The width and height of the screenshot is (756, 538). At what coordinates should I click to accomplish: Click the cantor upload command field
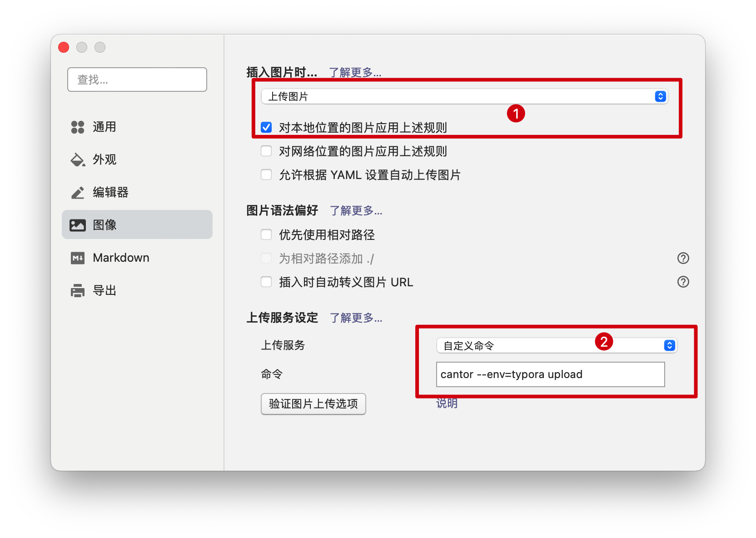[551, 374]
